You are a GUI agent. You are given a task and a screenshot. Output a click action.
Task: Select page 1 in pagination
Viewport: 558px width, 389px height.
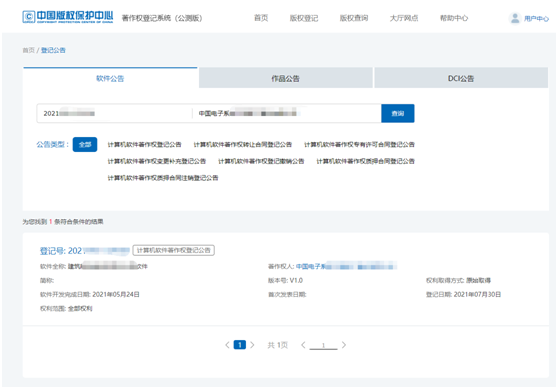(x=239, y=345)
